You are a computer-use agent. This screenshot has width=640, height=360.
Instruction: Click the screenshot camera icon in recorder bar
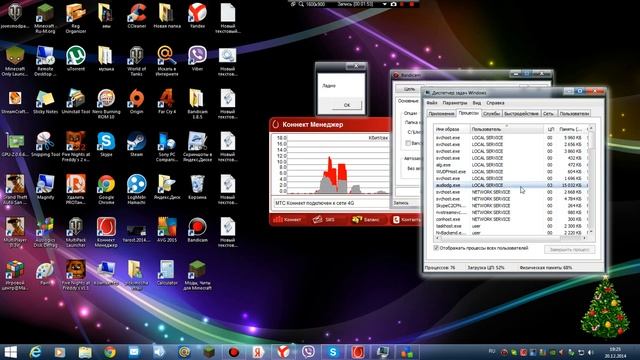pos(394,4)
